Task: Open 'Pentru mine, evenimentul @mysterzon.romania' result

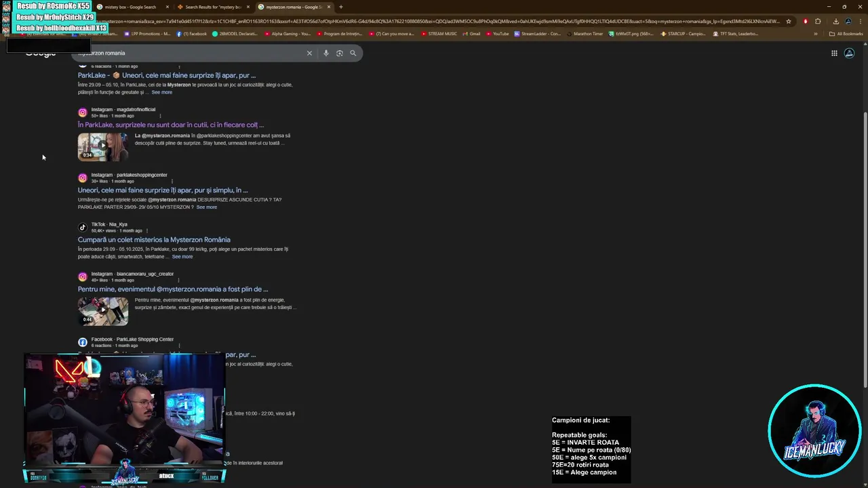Action: [x=173, y=289]
